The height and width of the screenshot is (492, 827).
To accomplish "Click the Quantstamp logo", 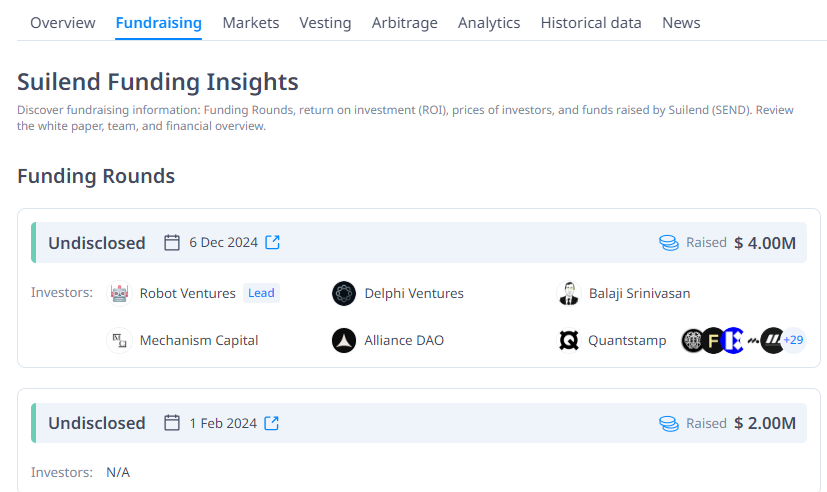I will (x=569, y=340).
